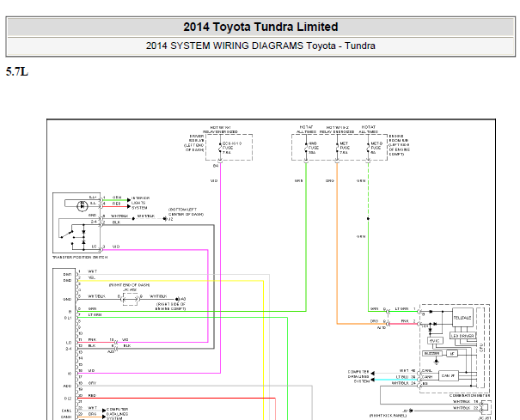Click the "GRY" wire label at pin 18
This screenshot has height=420, width=520.
coord(92,383)
